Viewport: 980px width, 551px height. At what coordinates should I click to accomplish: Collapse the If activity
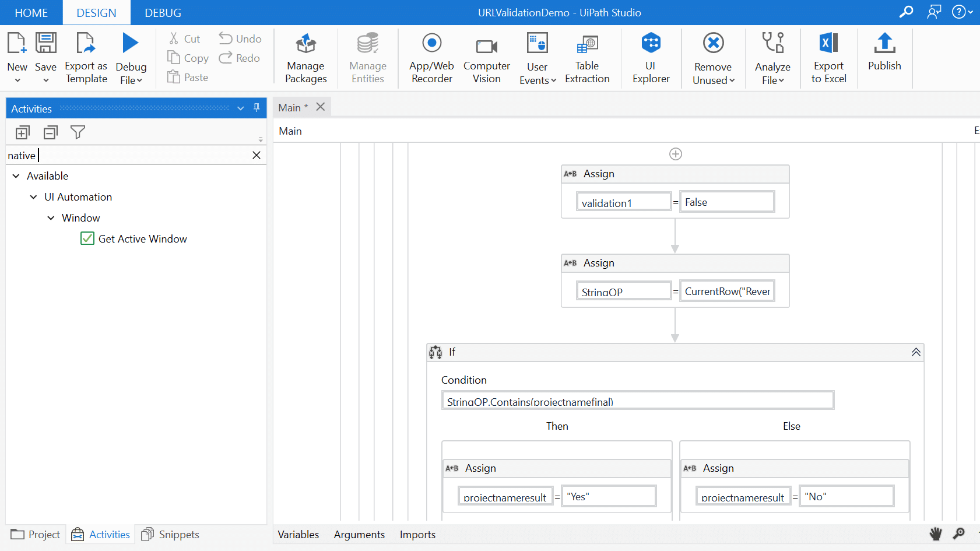(x=916, y=352)
